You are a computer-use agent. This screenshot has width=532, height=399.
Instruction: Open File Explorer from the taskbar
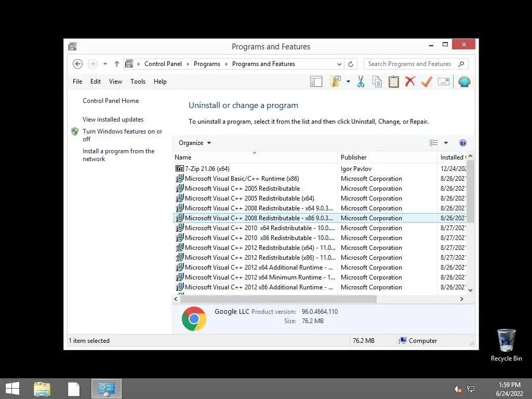(42, 389)
